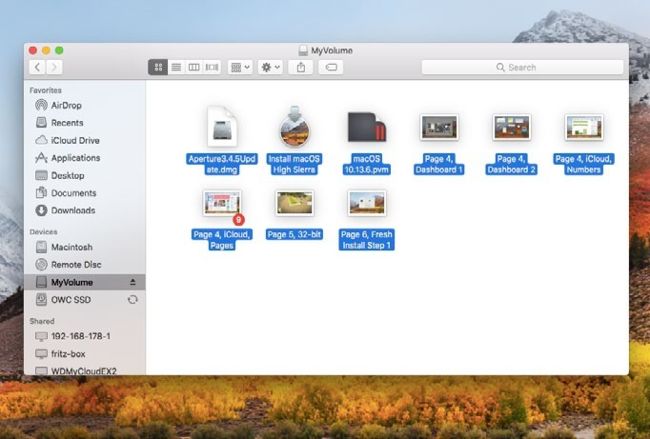Select the Page 4, iCloud, Pages thumbnail
The width and height of the screenshot is (650, 439).
pyautogui.click(x=222, y=203)
